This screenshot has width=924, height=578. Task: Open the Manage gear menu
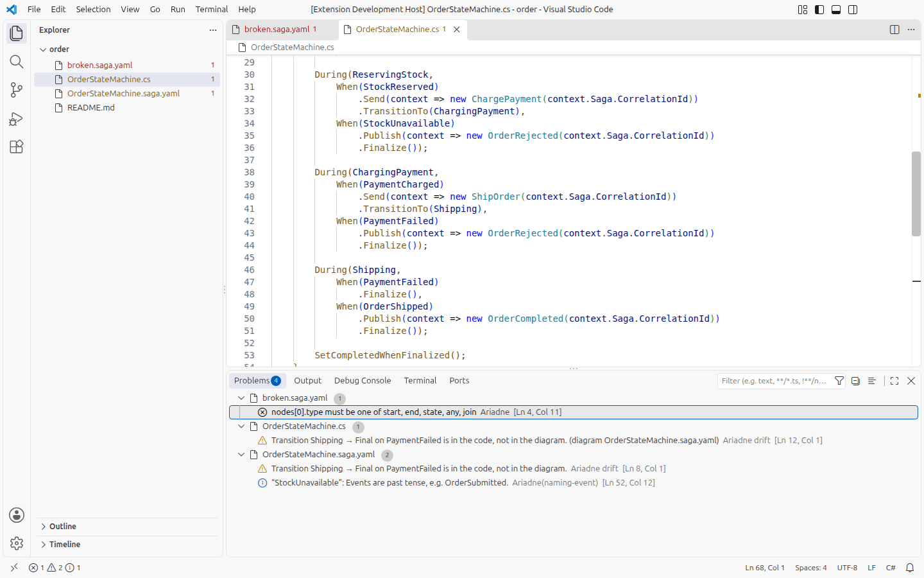tap(17, 543)
